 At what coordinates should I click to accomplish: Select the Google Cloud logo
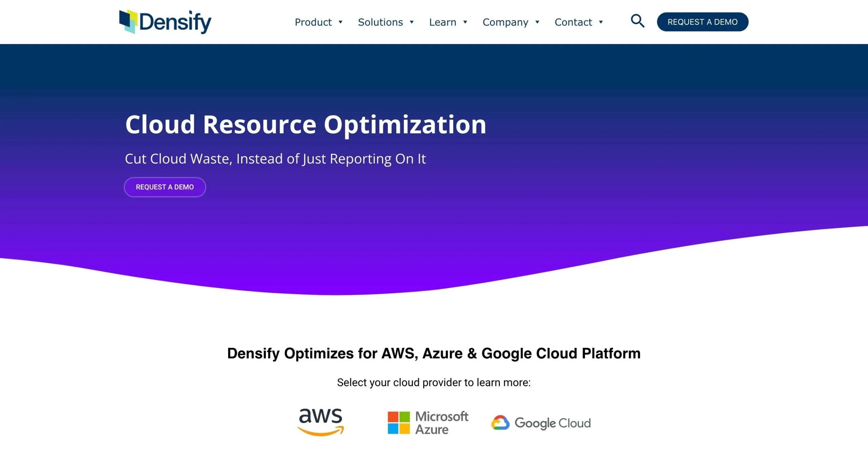click(x=541, y=423)
